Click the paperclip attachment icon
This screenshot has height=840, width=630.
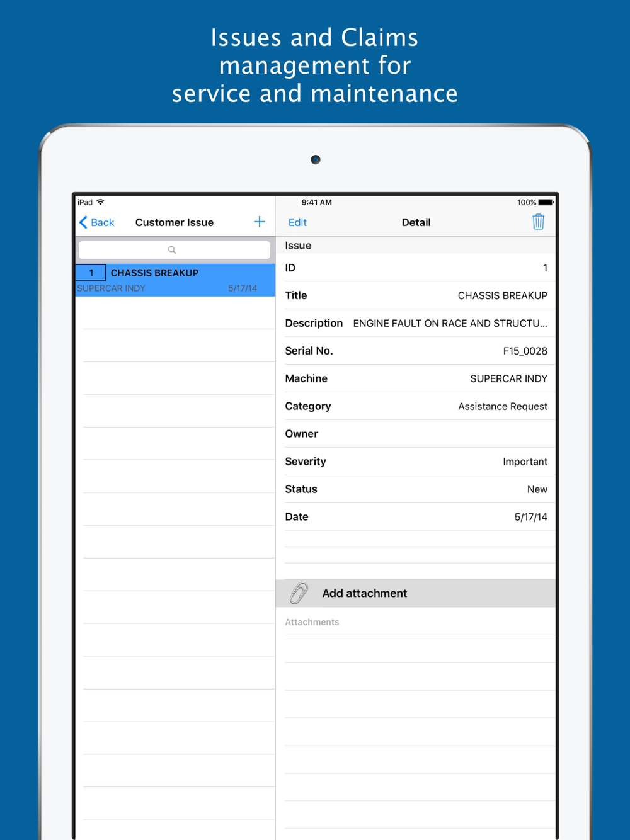click(x=299, y=593)
